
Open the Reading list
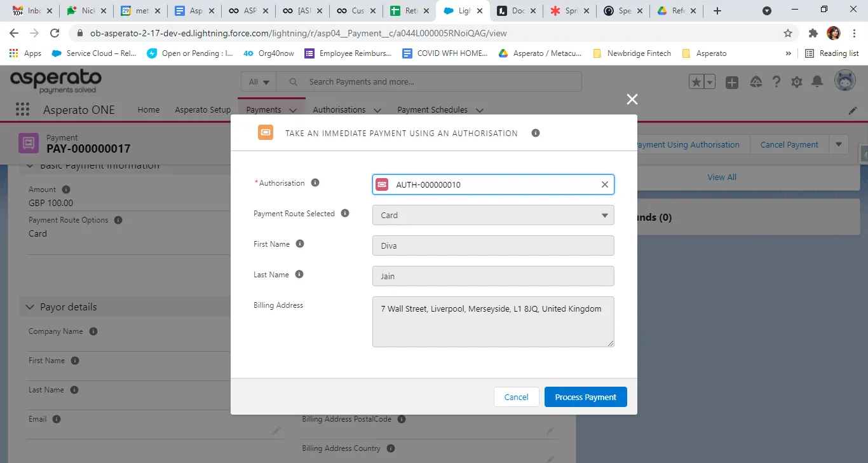point(832,53)
